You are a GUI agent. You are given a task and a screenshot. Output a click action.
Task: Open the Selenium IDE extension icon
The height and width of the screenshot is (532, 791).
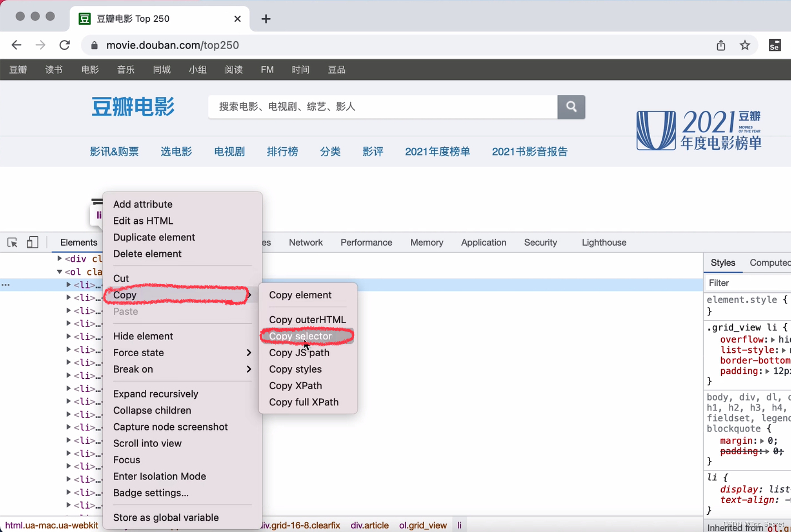[x=775, y=45]
